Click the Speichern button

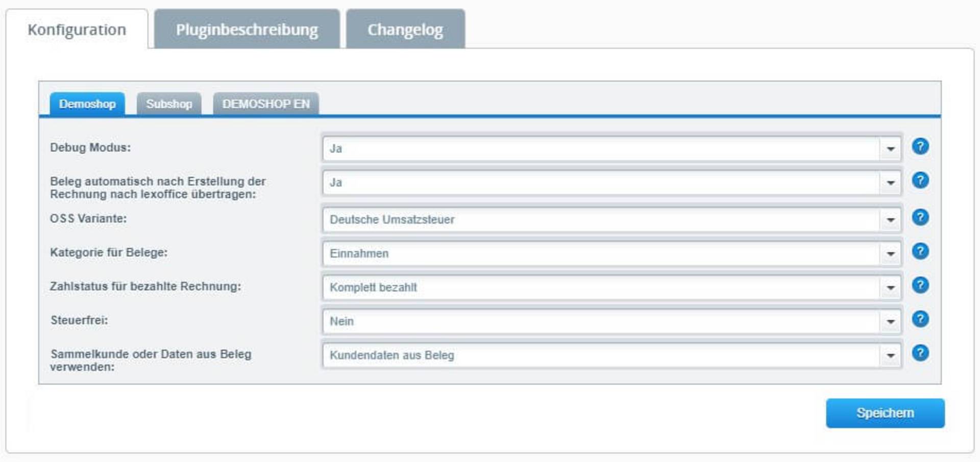coord(885,413)
